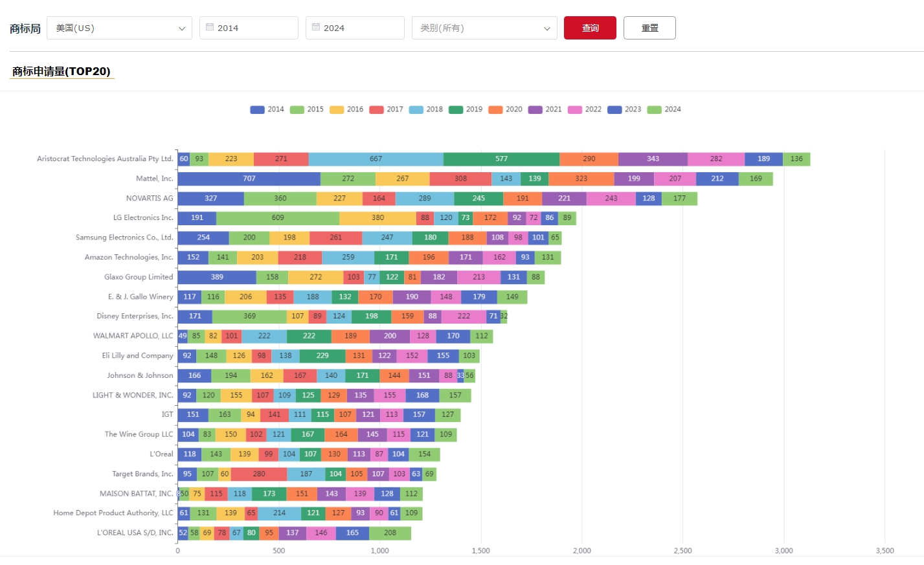
Task: Click the 173 segment in MAISON BATTAT's bar
Action: pyautogui.click(x=269, y=494)
